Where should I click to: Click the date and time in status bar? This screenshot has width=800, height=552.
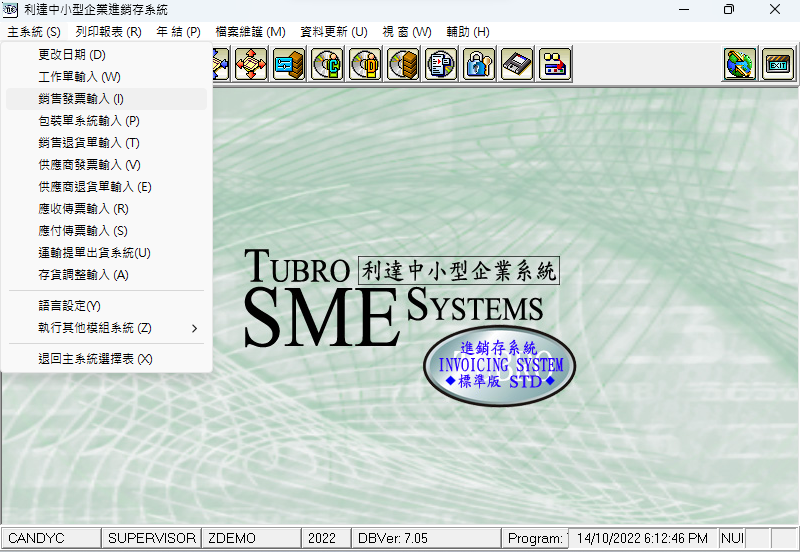pyautogui.click(x=642, y=538)
